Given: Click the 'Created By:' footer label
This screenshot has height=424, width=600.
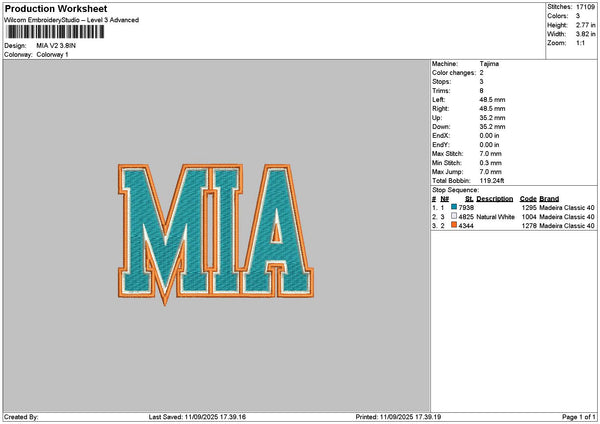Looking at the screenshot, I should point(21,417).
